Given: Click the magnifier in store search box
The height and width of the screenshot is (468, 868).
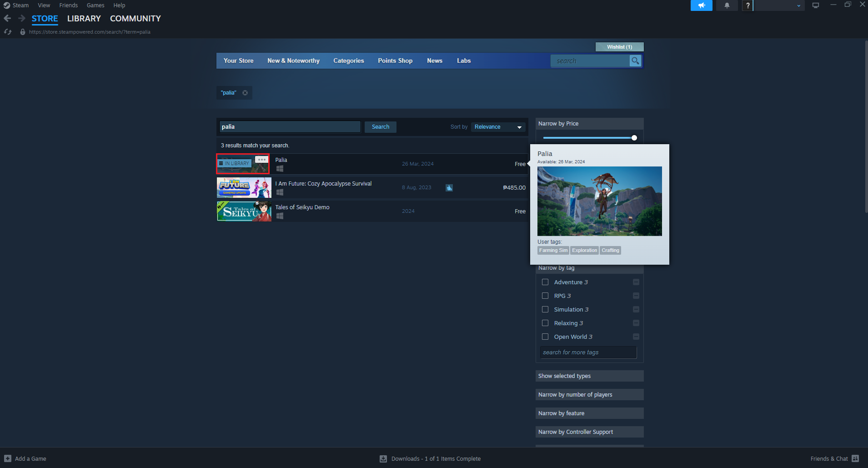Looking at the screenshot, I should 635,60.
